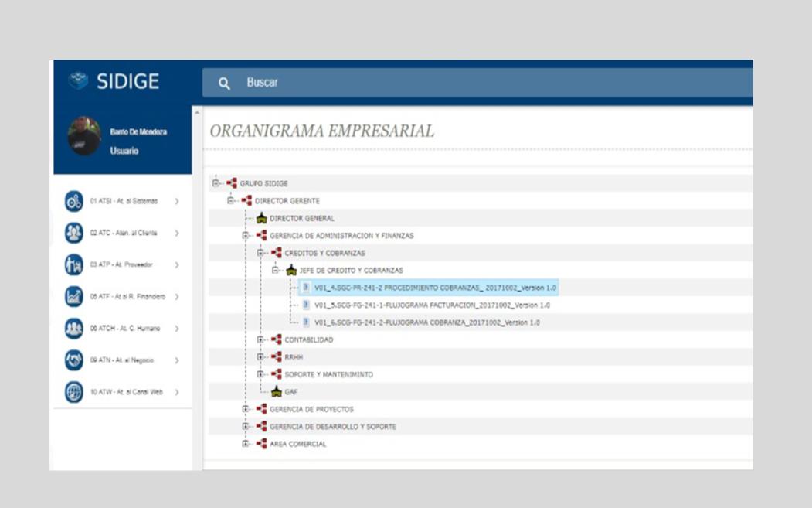Collapse GERENCIA DE ADMINISTRACION Y FINANZAS toggle
This screenshot has height=508, width=812.
[x=246, y=235]
